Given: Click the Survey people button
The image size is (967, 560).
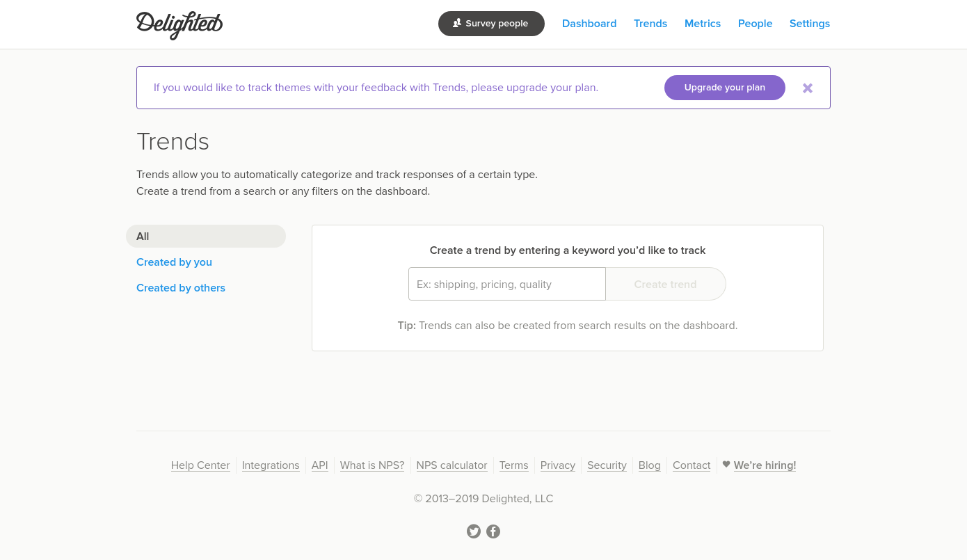Looking at the screenshot, I should point(491,24).
